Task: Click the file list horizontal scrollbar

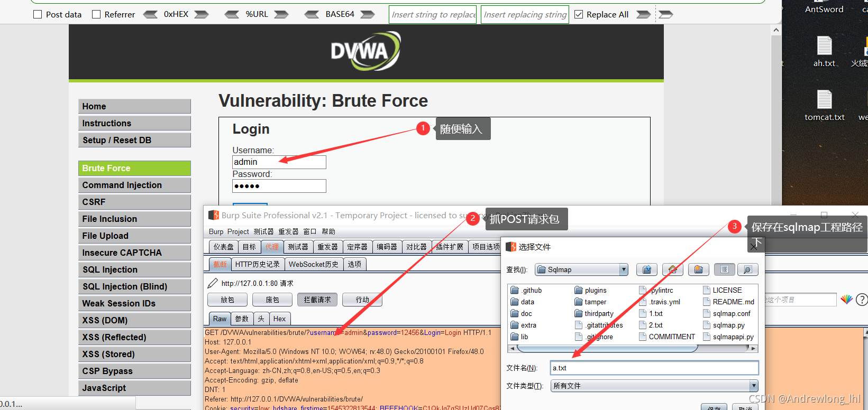Action: (608, 348)
